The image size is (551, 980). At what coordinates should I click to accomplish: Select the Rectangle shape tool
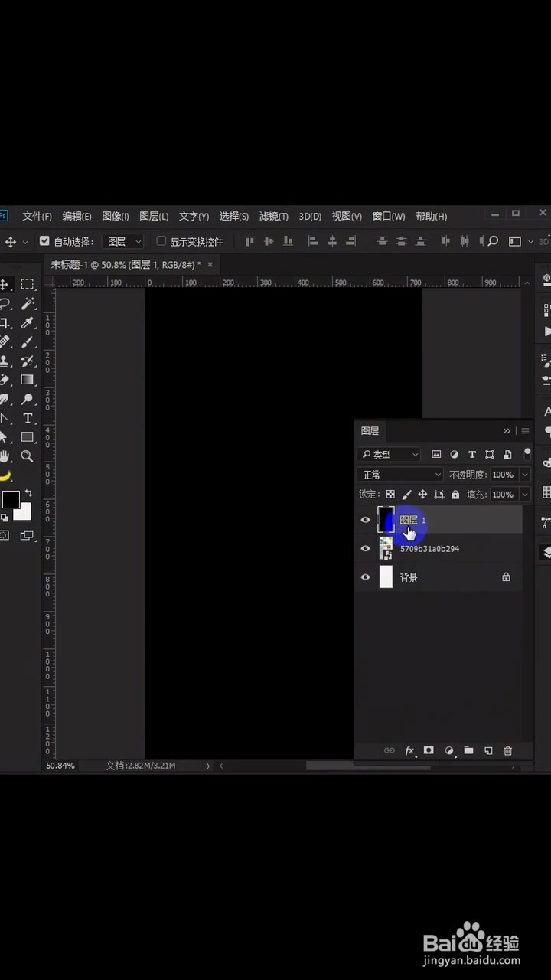click(x=28, y=437)
